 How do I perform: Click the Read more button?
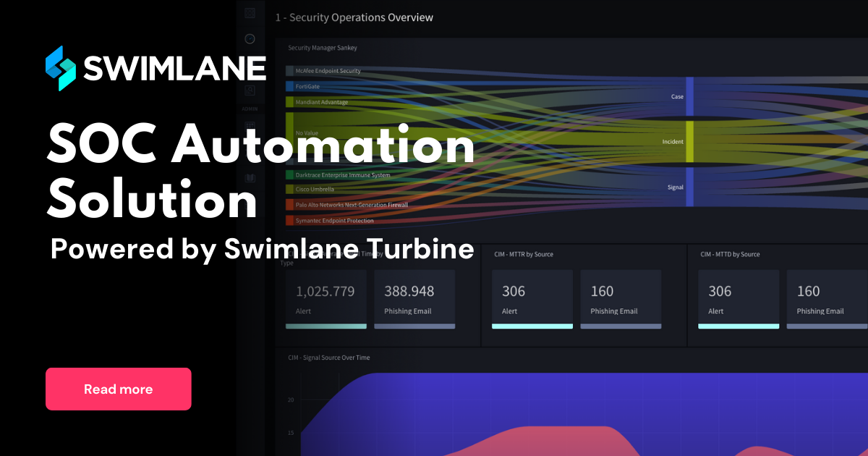click(119, 389)
